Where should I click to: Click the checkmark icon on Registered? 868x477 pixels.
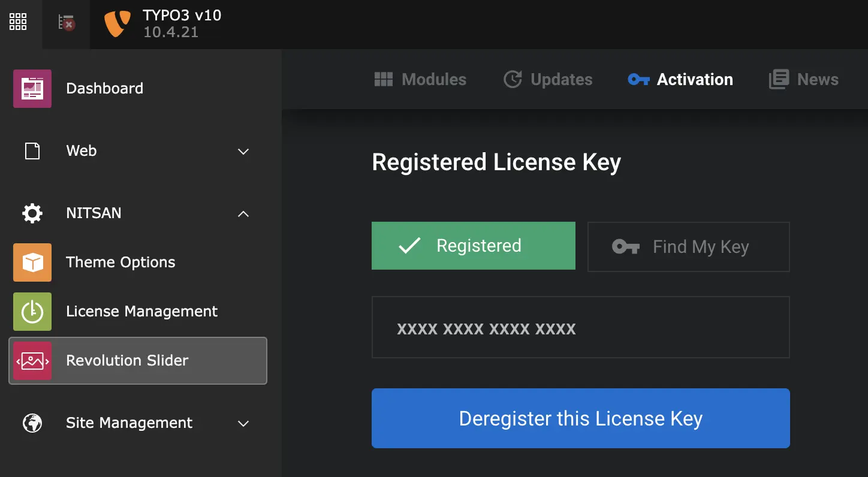pos(409,246)
